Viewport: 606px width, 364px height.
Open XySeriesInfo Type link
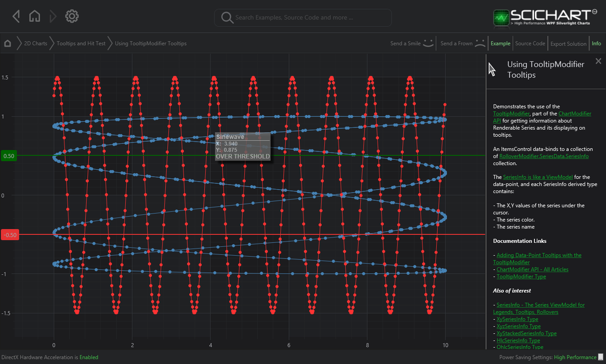[x=517, y=319]
